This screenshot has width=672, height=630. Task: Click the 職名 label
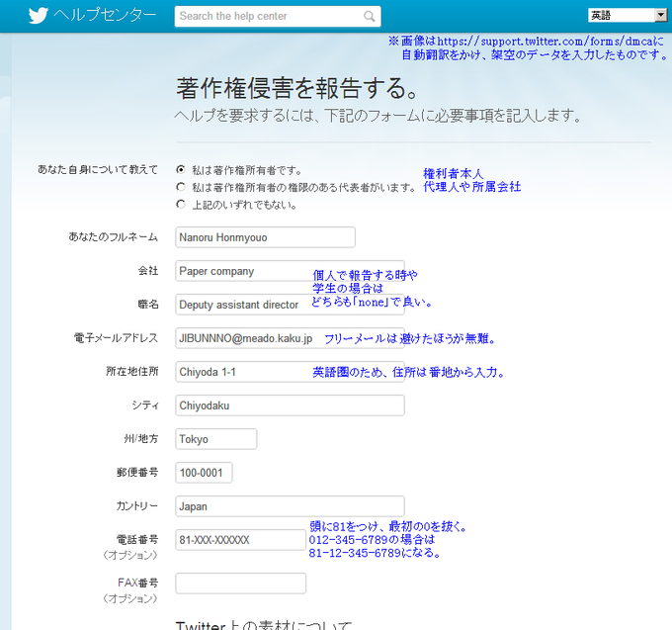[x=148, y=304]
